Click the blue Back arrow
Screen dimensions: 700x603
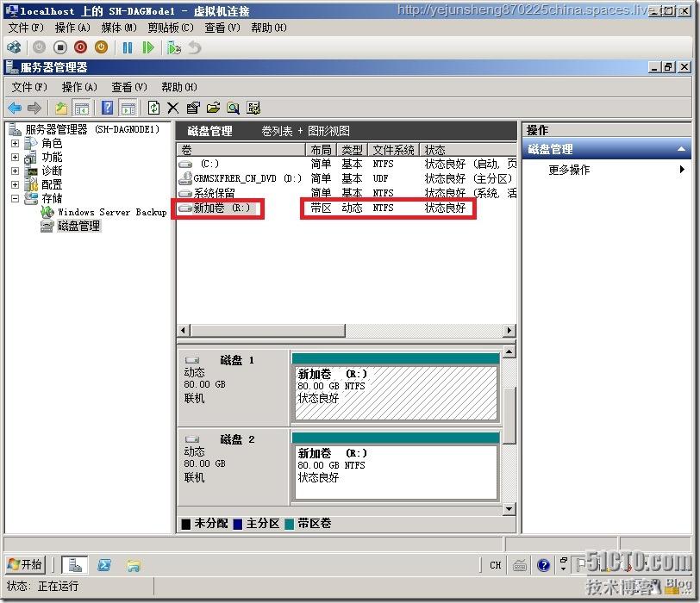click(15, 108)
